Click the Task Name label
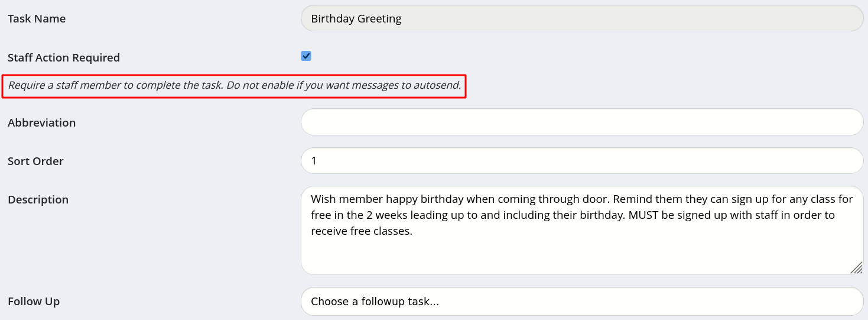868x320 pixels. 37,18
